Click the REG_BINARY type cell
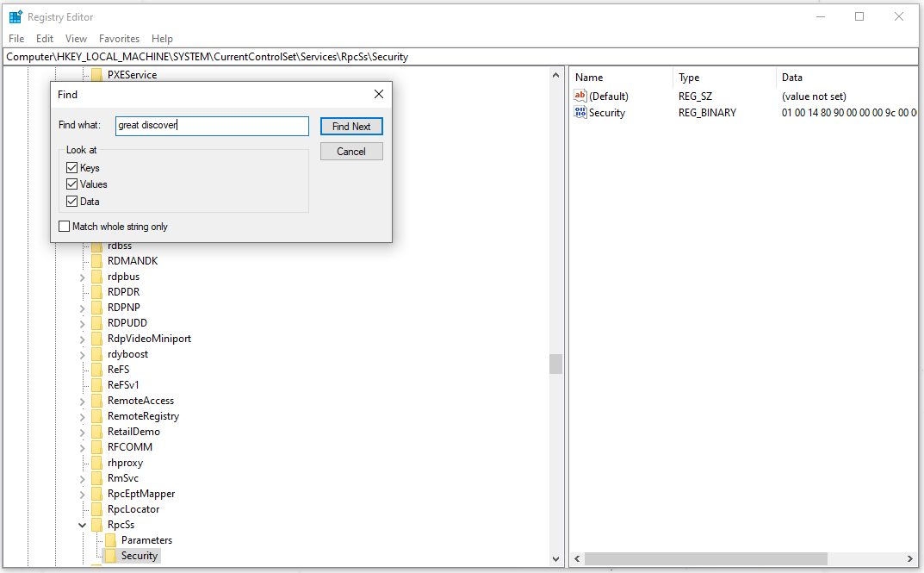Image resolution: width=924 pixels, height=573 pixels. coord(707,113)
